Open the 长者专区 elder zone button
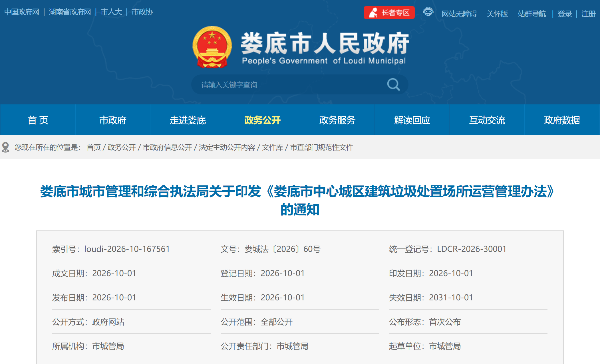600x364 pixels. (x=389, y=13)
